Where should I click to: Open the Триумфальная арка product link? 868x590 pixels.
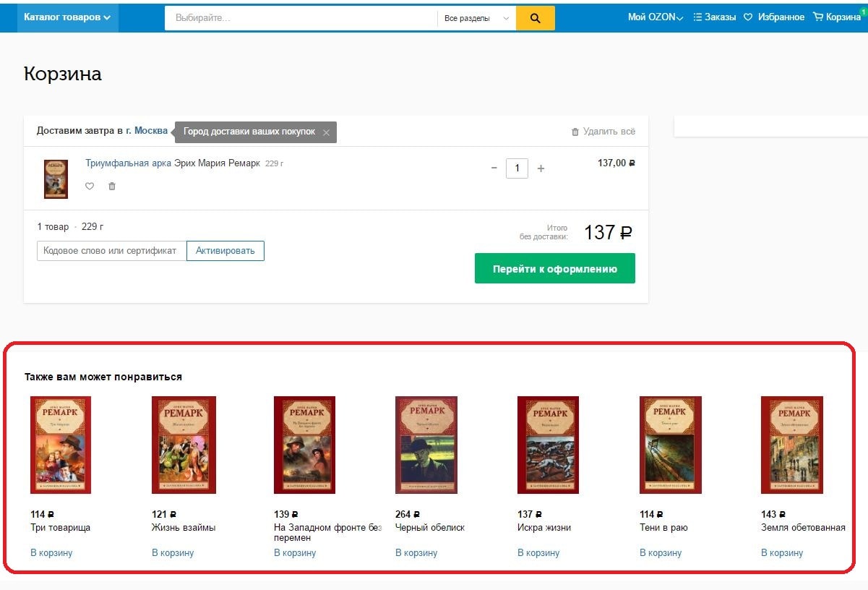coord(128,163)
